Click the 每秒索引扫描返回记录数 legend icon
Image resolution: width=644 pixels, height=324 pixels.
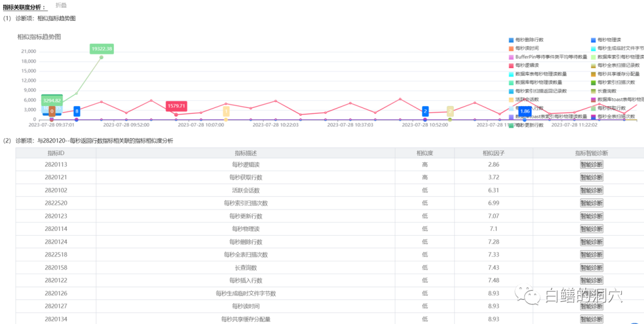(511, 91)
